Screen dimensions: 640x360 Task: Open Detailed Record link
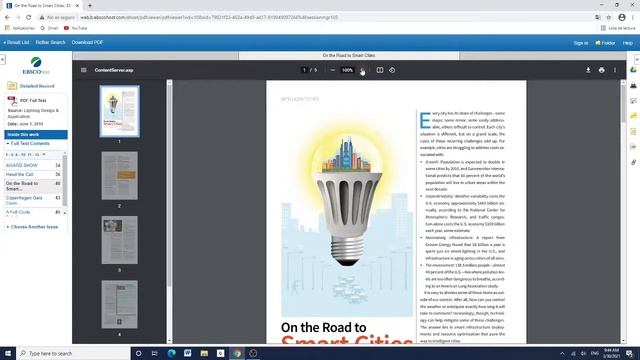click(37, 86)
